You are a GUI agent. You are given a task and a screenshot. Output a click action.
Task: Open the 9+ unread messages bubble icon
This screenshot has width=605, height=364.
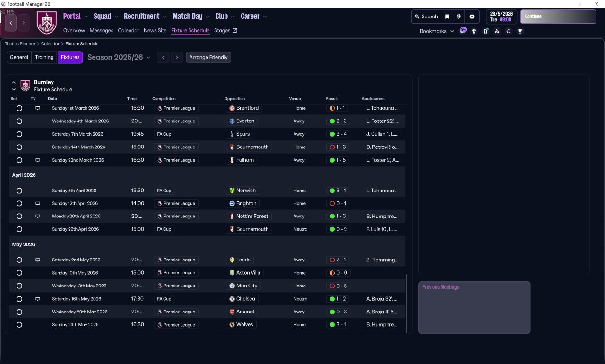(463, 31)
